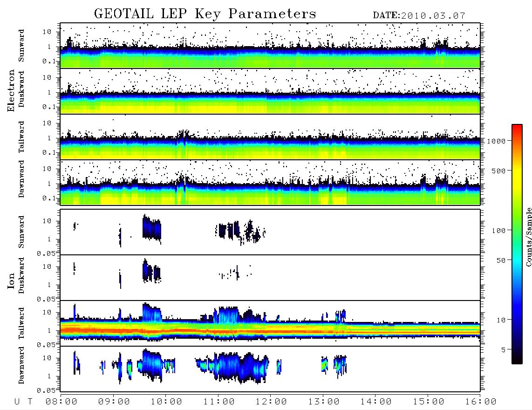Click the "Counts/Sample" color scale label
This screenshot has width=532, height=410.
point(528,237)
